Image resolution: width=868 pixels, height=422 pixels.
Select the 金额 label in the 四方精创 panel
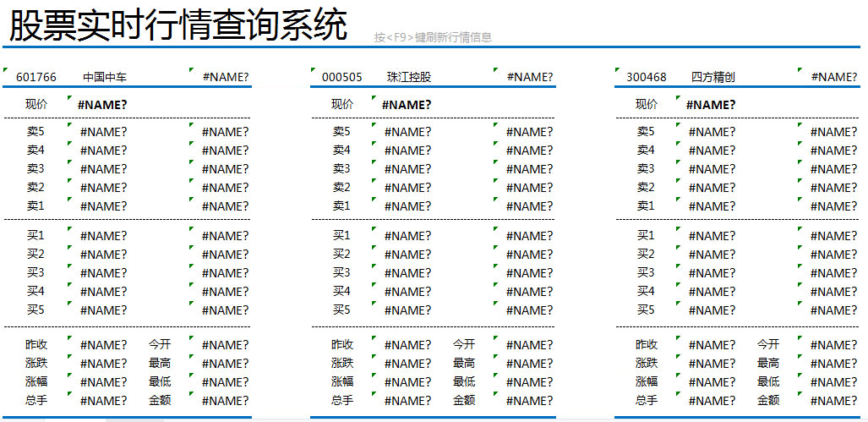click(x=768, y=400)
